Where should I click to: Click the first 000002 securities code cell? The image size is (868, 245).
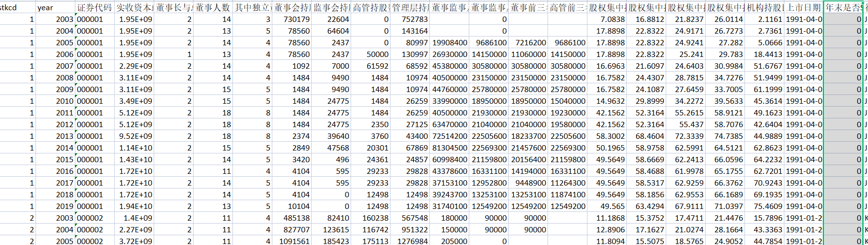95,218
